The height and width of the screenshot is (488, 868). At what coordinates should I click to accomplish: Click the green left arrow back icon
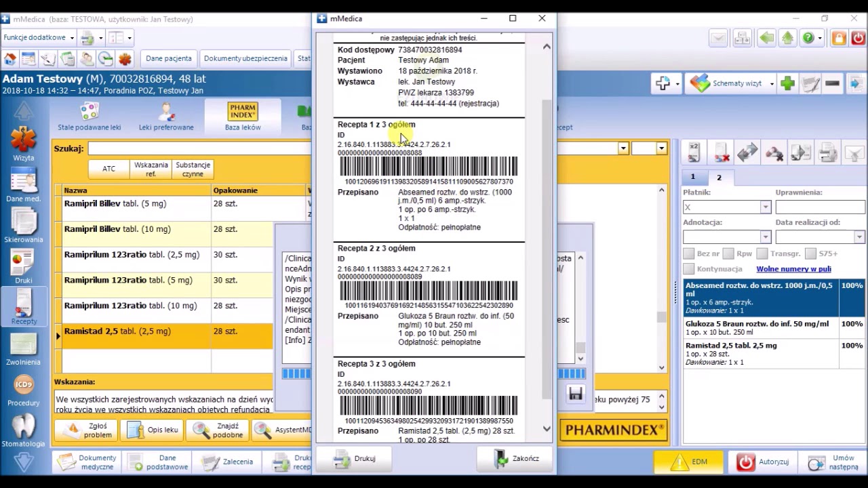(x=766, y=38)
